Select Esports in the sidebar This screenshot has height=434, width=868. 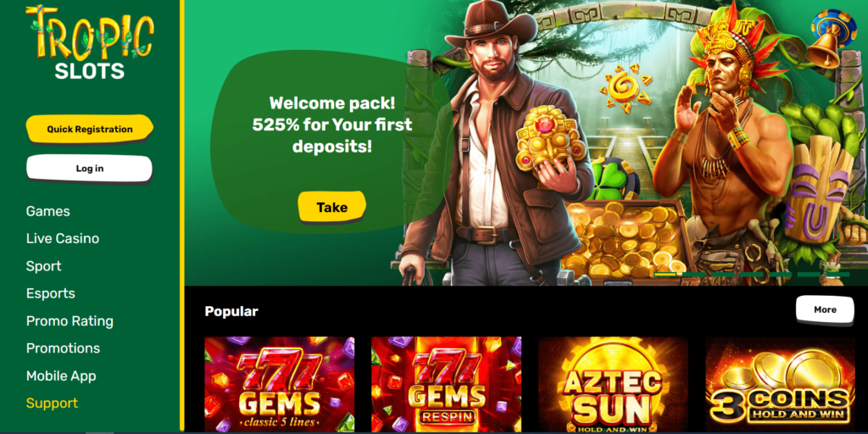[50, 293]
